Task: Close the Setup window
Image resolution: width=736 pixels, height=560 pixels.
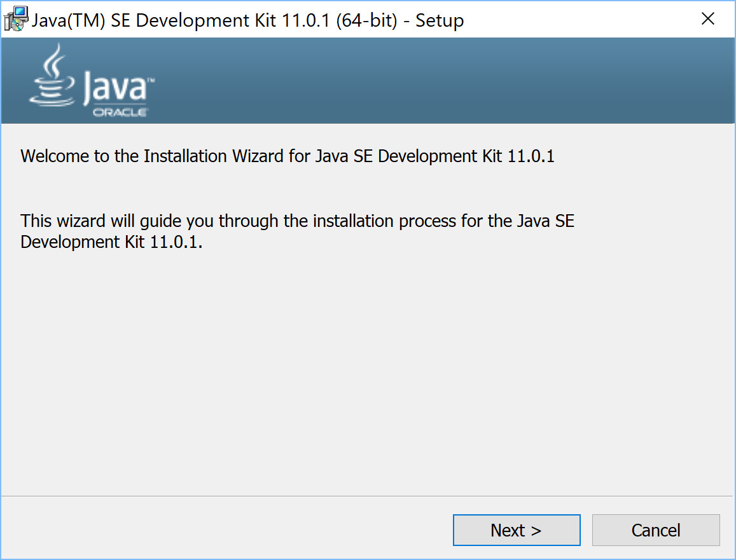Action: click(708, 19)
